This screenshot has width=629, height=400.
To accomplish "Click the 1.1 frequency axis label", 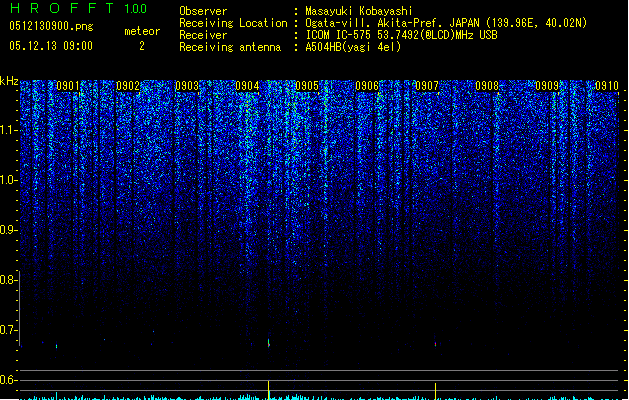I will pos(8,130).
